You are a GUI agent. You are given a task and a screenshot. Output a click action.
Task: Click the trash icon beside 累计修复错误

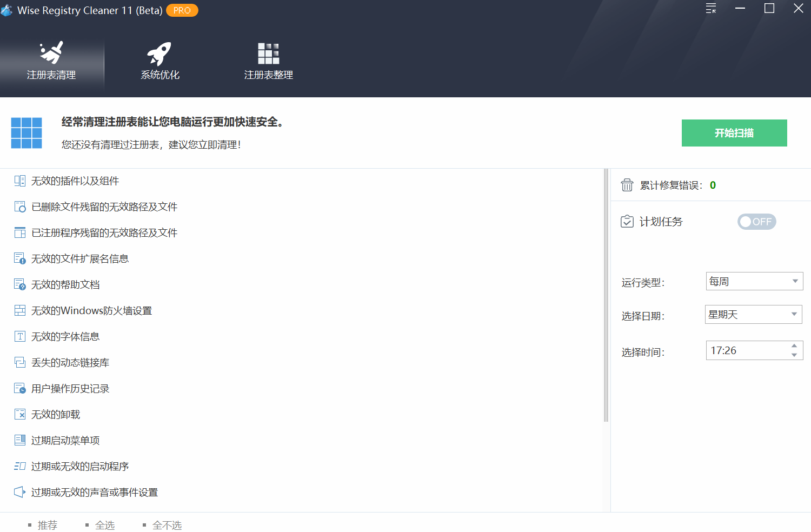[627, 185]
